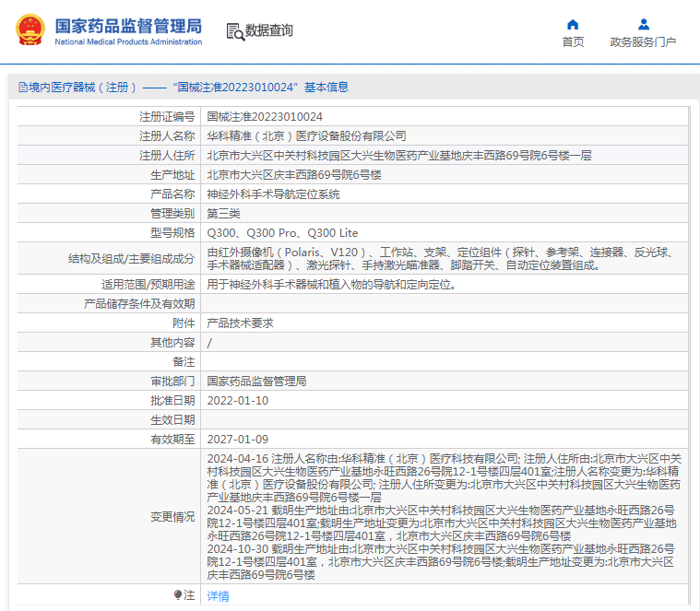The width and height of the screenshot is (700, 611).
Task: Select attachment value 产品技术要求
Action: (x=240, y=323)
